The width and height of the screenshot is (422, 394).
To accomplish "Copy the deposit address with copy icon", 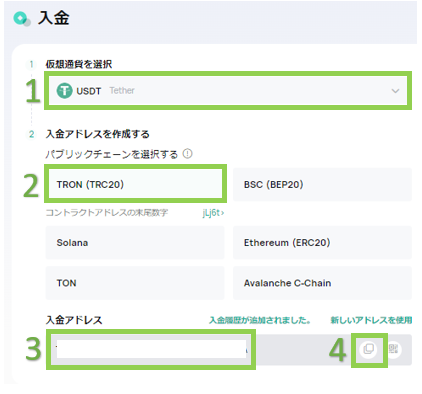I will tap(369, 349).
